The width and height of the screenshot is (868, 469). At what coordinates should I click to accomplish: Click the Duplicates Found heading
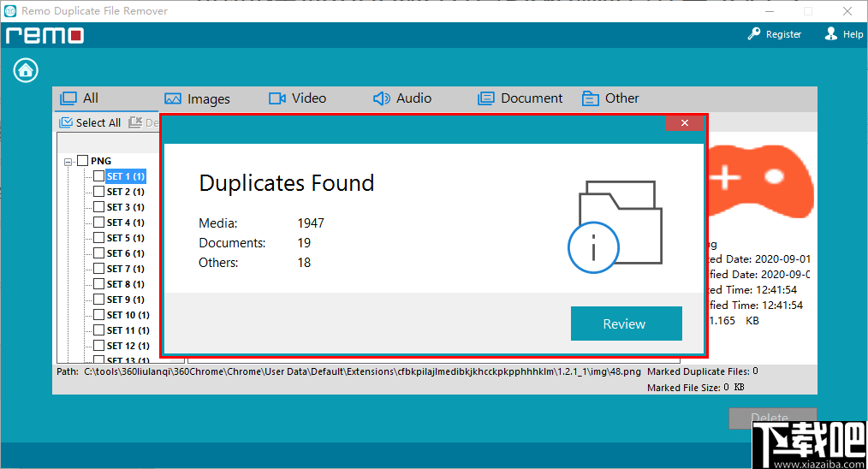[287, 183]
